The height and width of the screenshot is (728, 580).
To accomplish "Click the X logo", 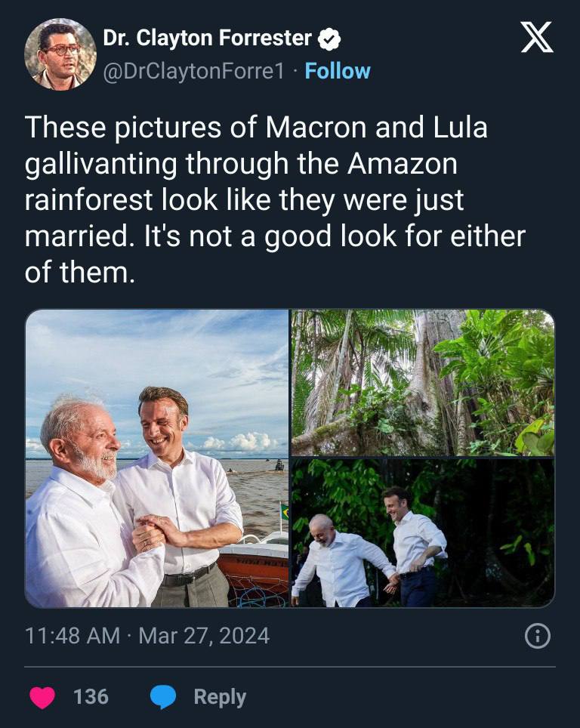I will (537, 38).
